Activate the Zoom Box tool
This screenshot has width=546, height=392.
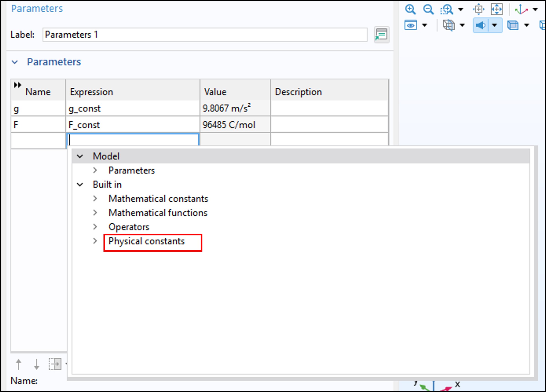tap(447, 10)
